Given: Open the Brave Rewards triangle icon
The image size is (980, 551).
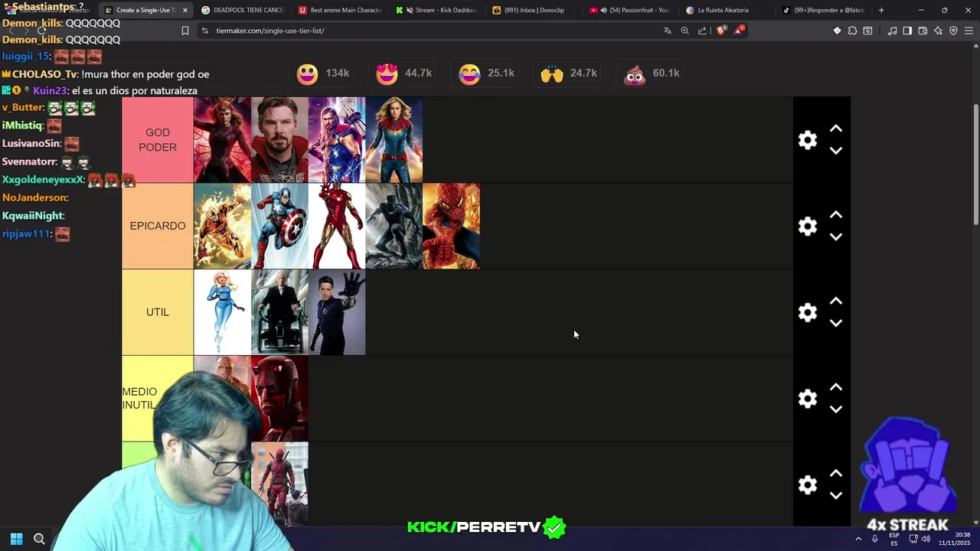Looking at the screenshot, I should point(739,31).
